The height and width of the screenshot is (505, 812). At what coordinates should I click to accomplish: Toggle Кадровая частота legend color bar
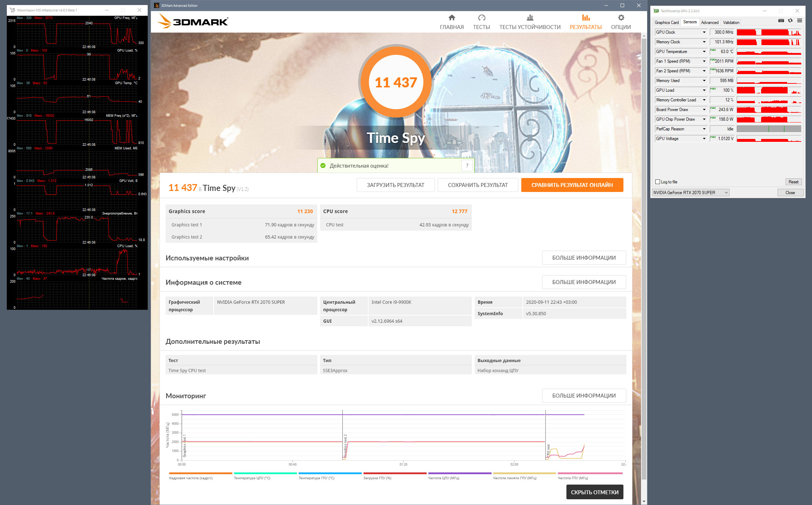tap(200, 473)
